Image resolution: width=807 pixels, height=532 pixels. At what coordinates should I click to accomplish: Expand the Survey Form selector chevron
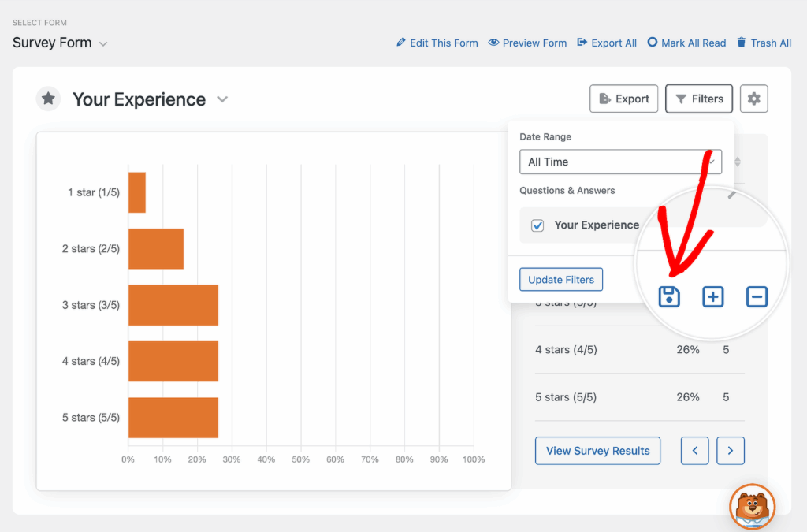(103, 43)
